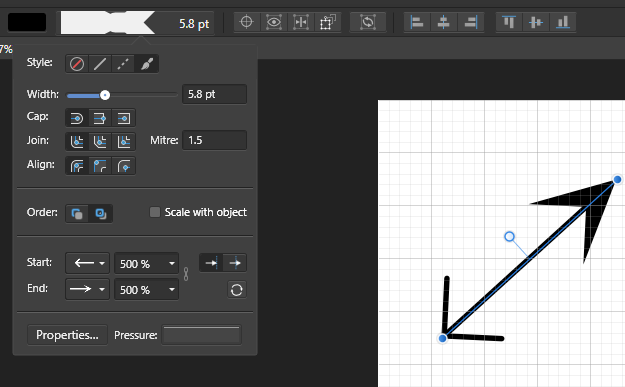
Task: Choose the Bevel join option
Action: tap(100, 141)
